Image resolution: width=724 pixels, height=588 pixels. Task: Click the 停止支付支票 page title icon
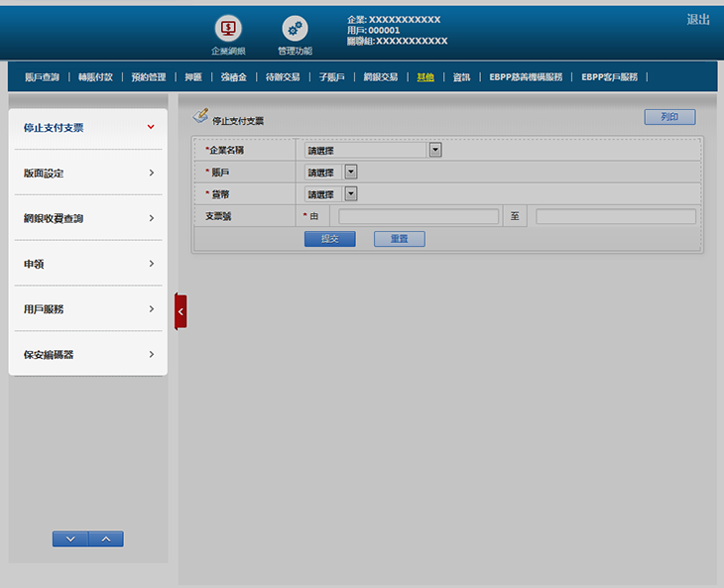(200, 117)
